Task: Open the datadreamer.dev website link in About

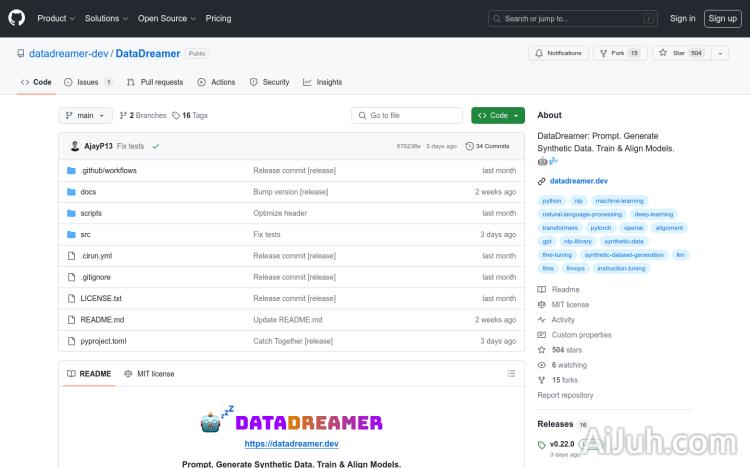Action: coord(579,181)
